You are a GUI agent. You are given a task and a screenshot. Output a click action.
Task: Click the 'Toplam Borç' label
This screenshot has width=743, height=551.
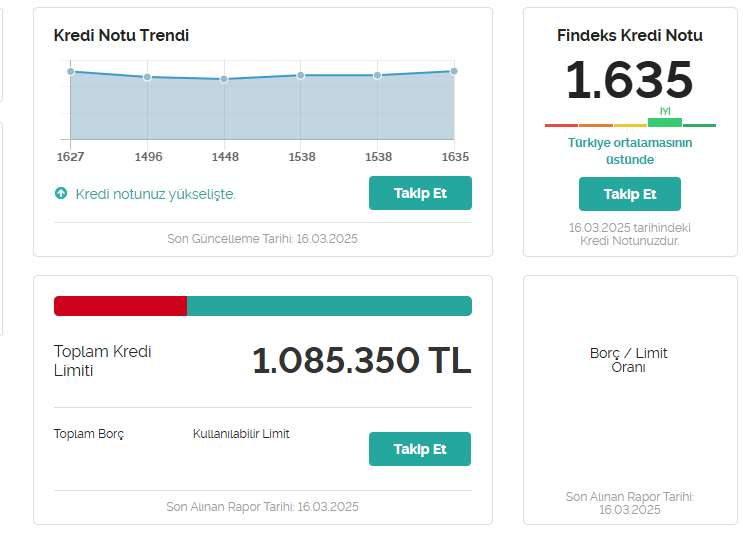pos(89,434)
